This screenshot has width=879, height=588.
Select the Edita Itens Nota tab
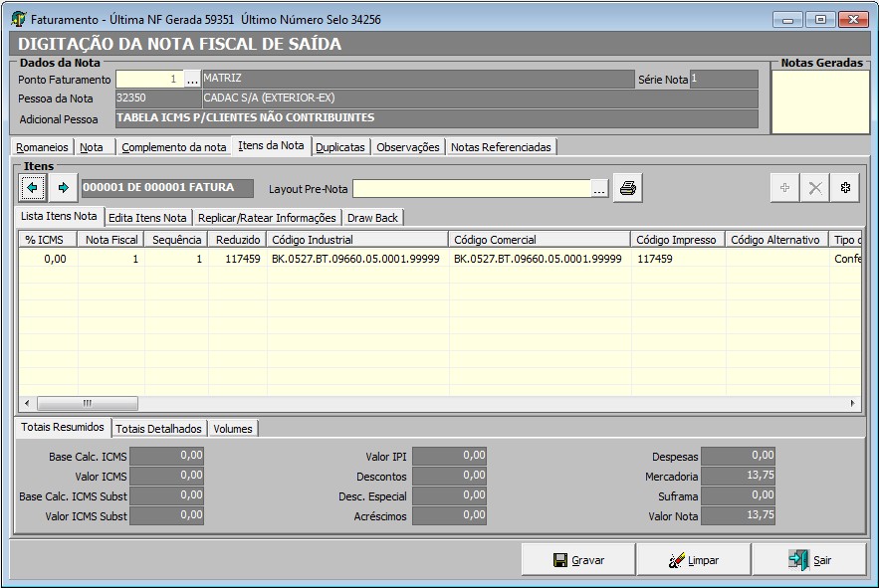click(147, 217)
